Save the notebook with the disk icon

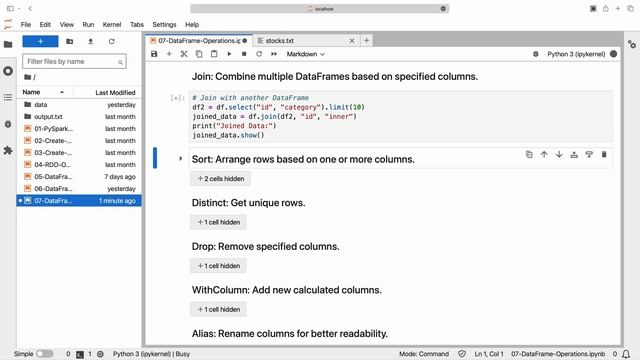154,54
